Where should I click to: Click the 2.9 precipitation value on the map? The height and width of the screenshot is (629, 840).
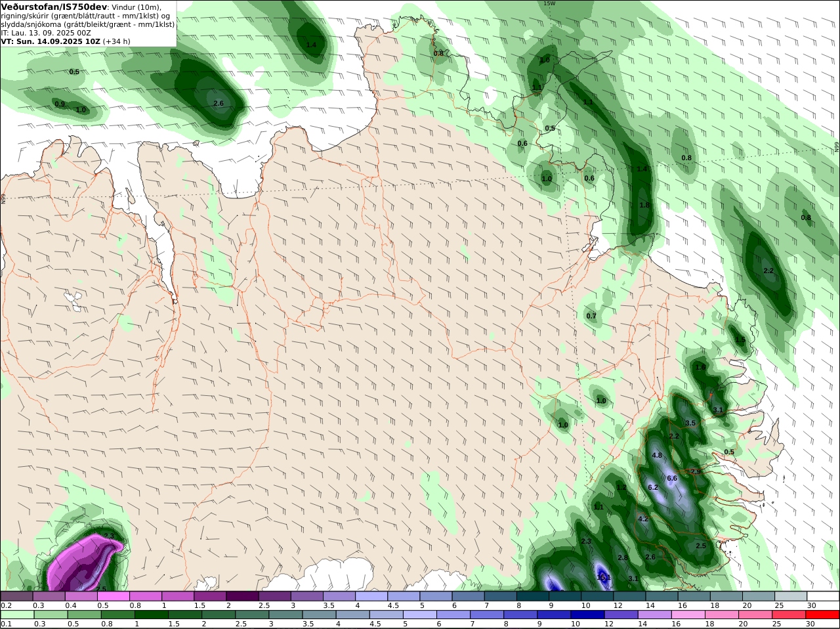click(696, 472)
